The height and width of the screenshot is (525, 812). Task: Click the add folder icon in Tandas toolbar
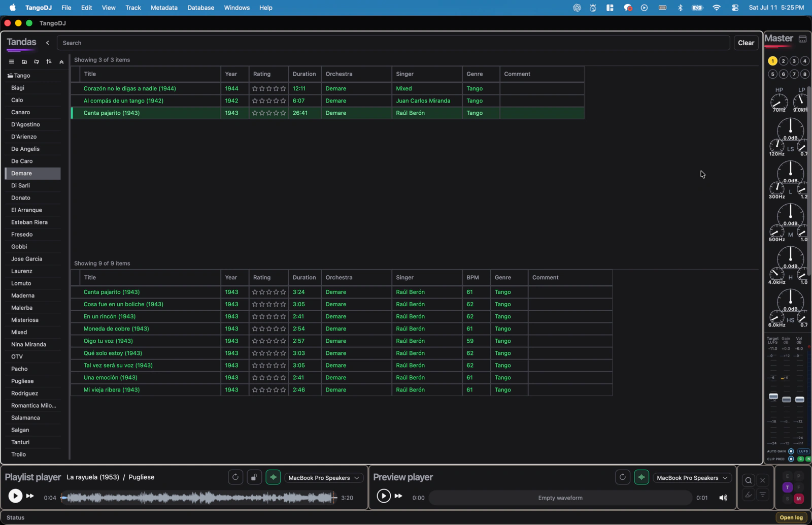tap(24, 62)
